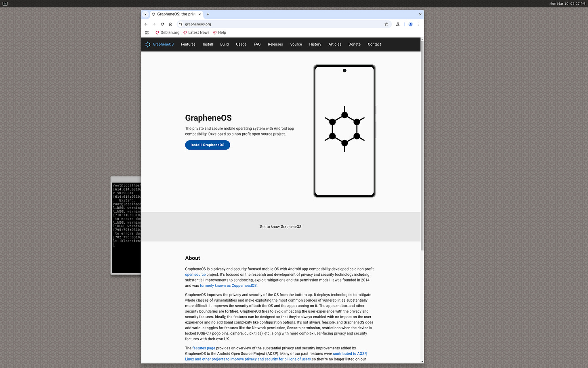Open the browser profile menu
Image resolution: width=588 pixels, height=368 pixels.
pos(410,24)
